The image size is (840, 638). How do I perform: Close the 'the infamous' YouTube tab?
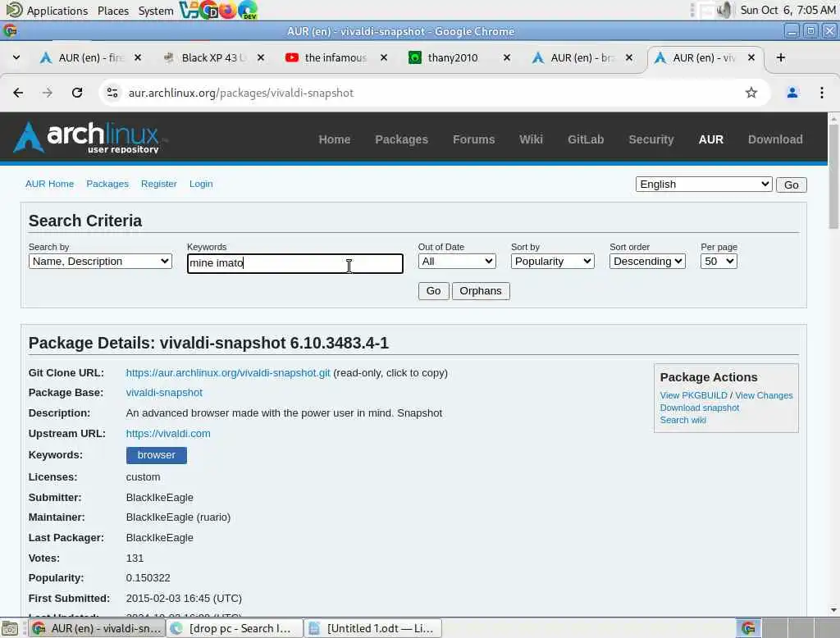(x=384, y=57)
